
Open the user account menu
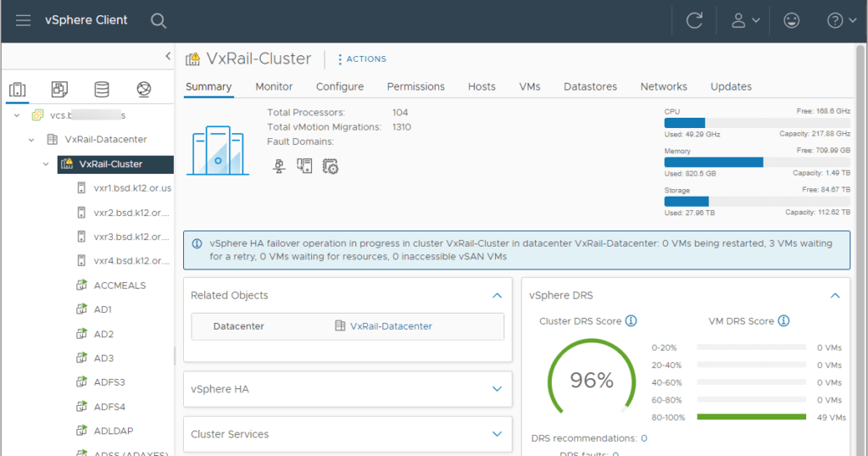point(745,21)
